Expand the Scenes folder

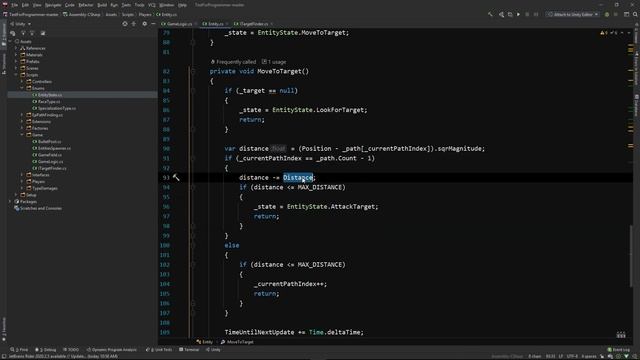coord(16,68)
